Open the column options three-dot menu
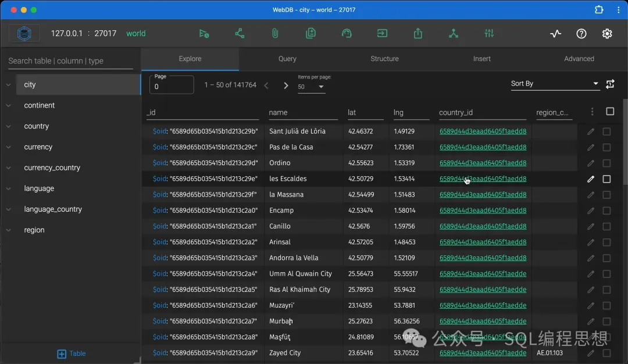The image size is (628, 364). point(593,112)
